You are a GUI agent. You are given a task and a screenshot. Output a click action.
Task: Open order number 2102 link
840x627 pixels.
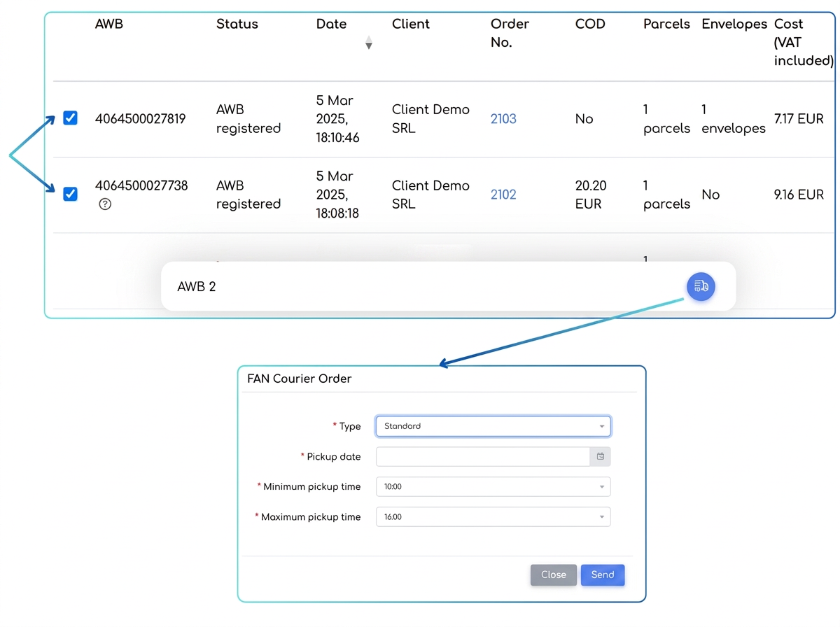(503, 195)
